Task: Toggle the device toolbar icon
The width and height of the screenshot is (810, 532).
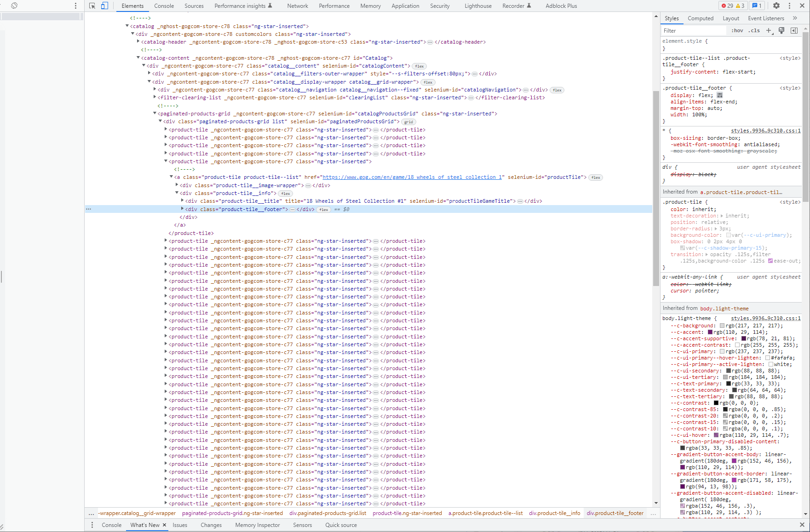Action: click(x=104, y=6)
